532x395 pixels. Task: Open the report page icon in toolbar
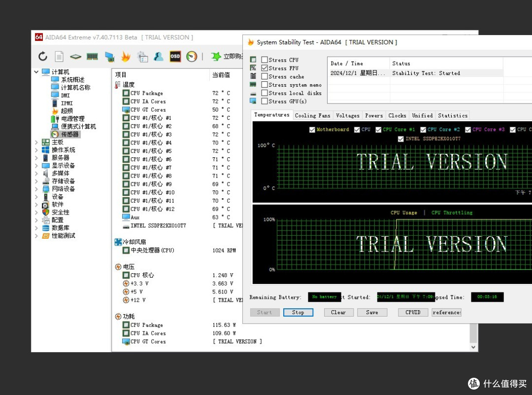tap(59, 56)
